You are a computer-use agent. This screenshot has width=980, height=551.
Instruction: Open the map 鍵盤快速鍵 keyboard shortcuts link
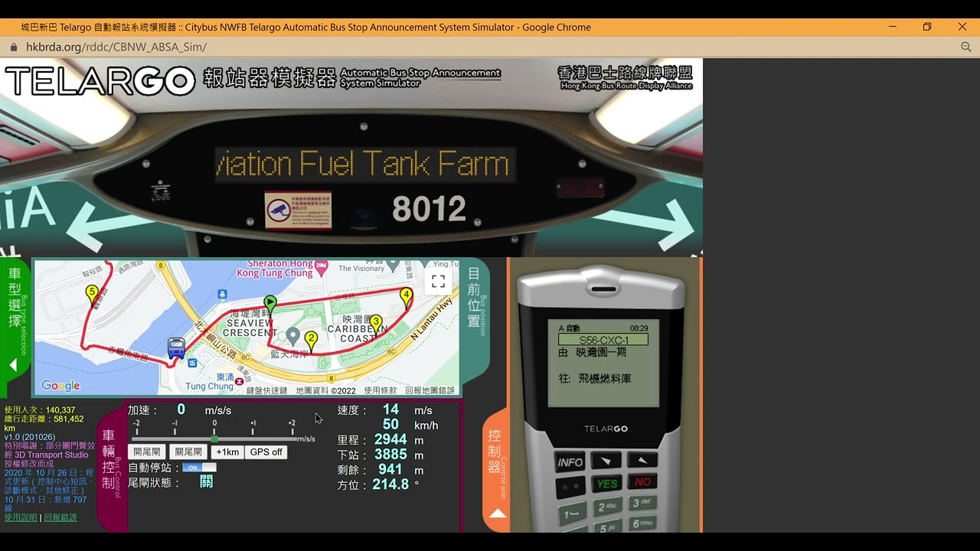click(266, 390)
